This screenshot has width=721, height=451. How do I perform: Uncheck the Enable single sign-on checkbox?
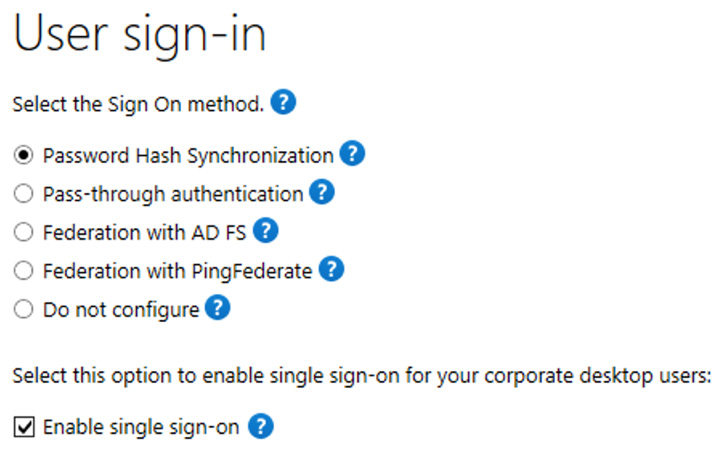[25, 429]
